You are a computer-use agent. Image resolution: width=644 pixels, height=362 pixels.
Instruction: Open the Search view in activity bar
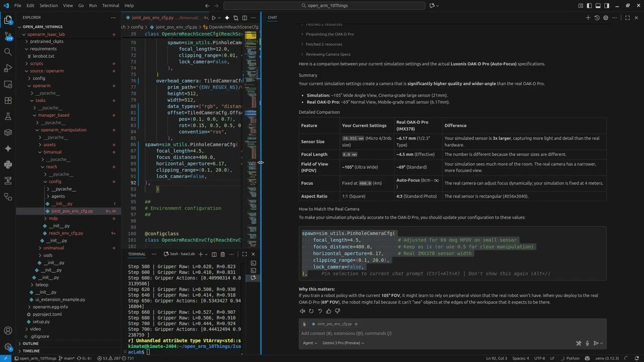[x=8, y=52]
